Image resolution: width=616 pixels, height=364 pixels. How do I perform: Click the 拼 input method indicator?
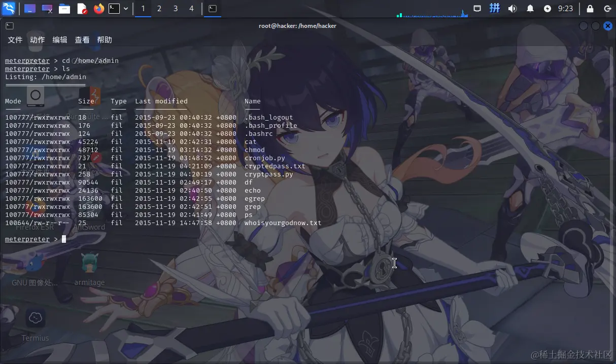coord(495,8)
